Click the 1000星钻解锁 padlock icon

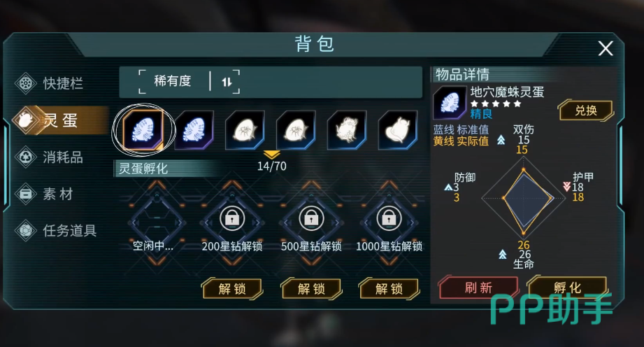coord(389,218)
